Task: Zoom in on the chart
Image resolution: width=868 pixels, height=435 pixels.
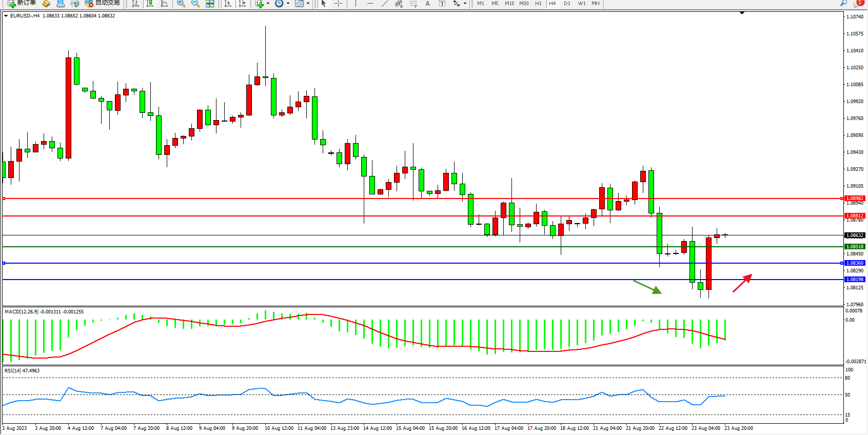Action: (x=181, y=4)
